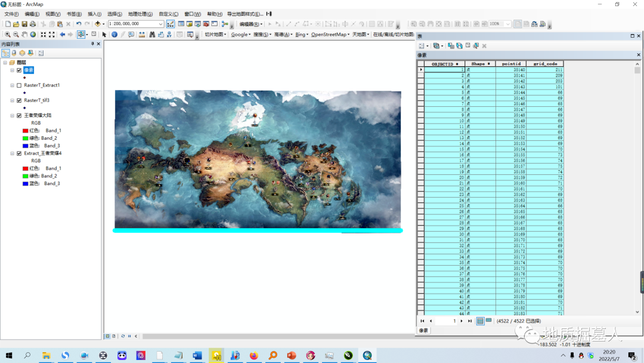
Task: Open the 帮助 menu
Action: coord(215,14)
